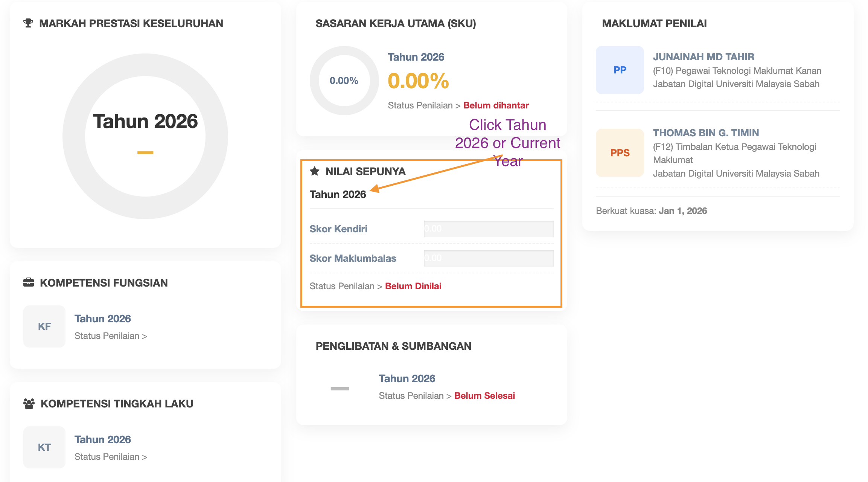Click the KF badge tile

click(x=44, y=326)
